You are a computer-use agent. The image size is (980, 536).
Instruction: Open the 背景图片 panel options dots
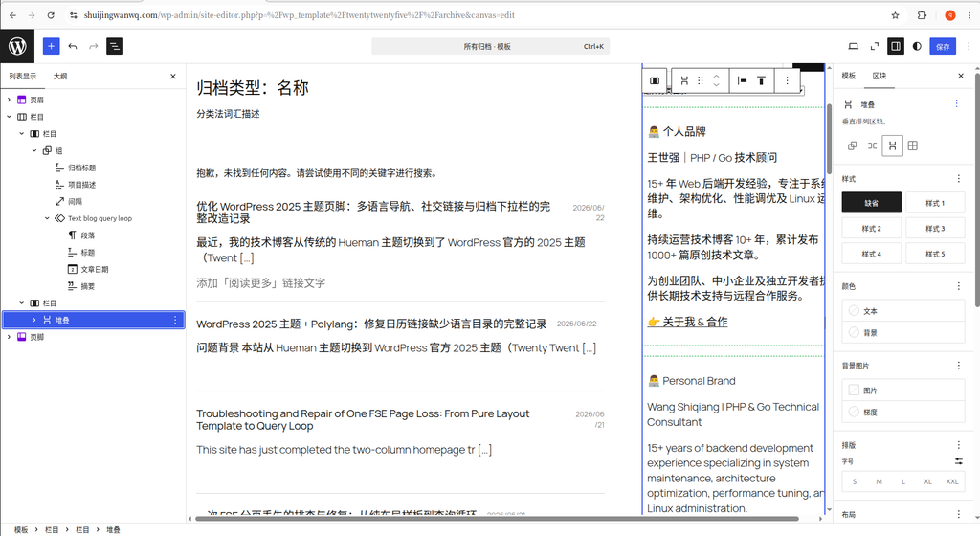pyautogui.click(x=959, y=366)
